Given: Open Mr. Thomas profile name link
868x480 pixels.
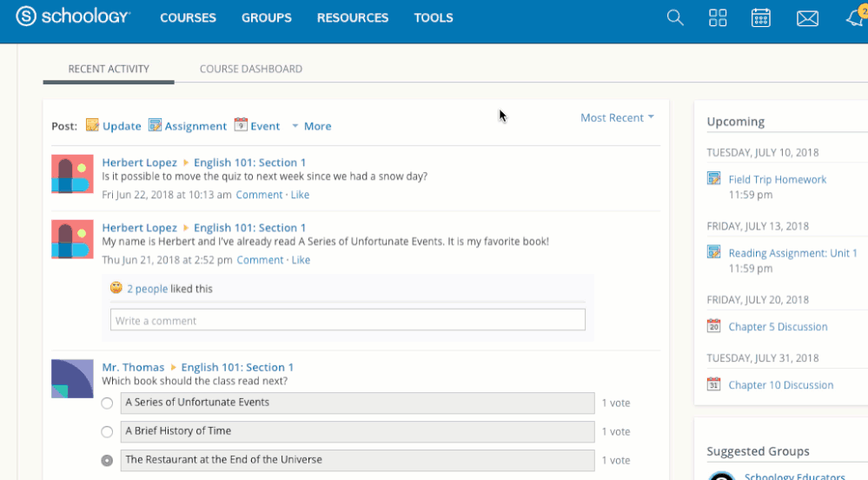Looking at the screenshot, I should click(x=133, y=368).
